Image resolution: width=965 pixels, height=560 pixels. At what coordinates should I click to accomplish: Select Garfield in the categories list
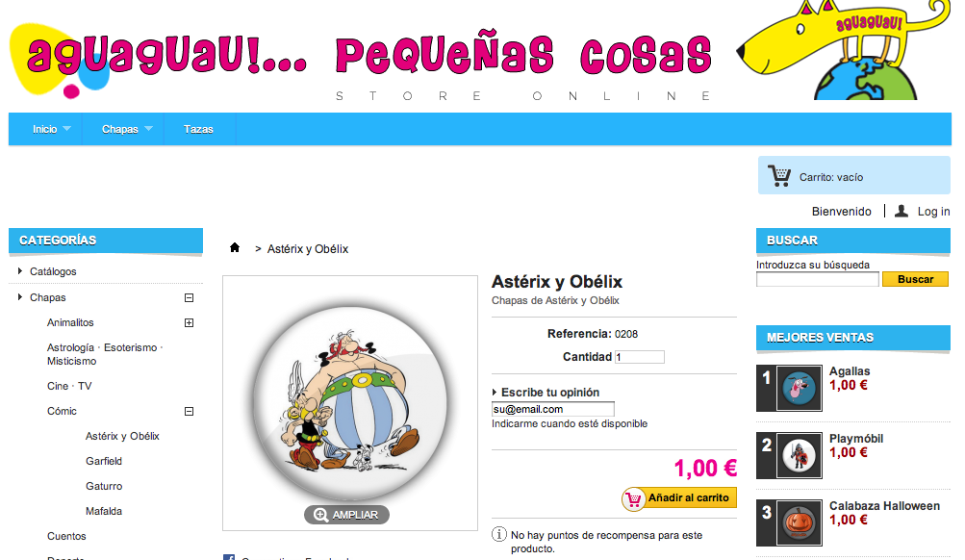point(104,461)
